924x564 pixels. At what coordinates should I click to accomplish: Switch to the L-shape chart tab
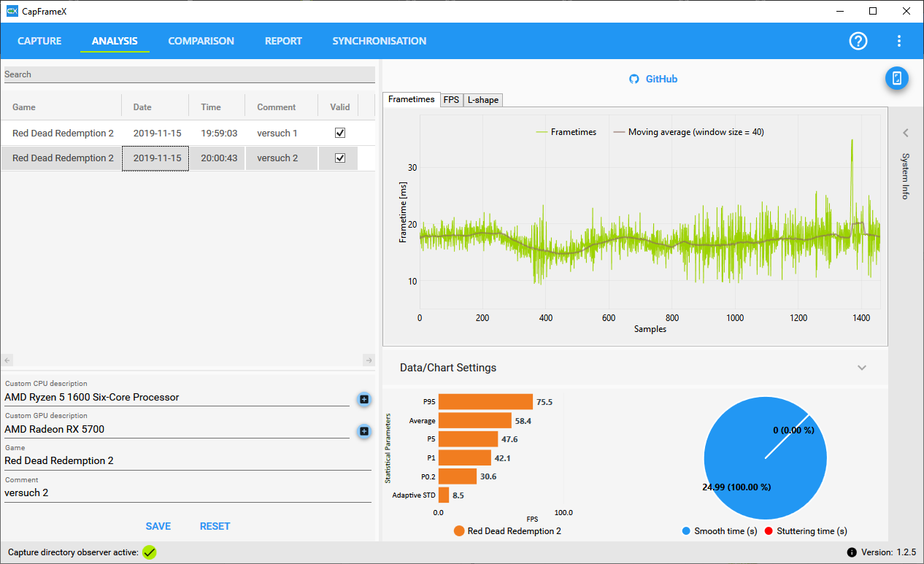point(483,100)
